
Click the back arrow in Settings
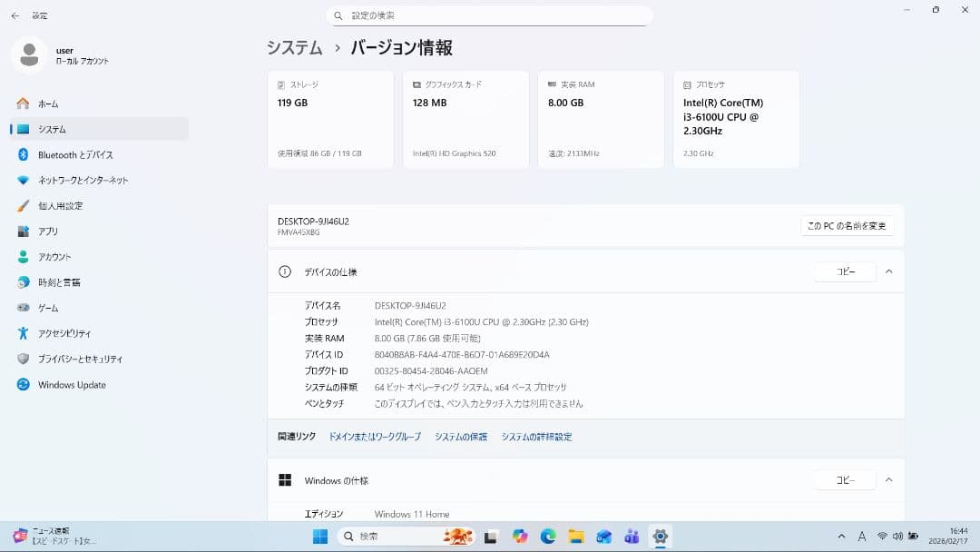pyautogui.click(x=15, y=15)
